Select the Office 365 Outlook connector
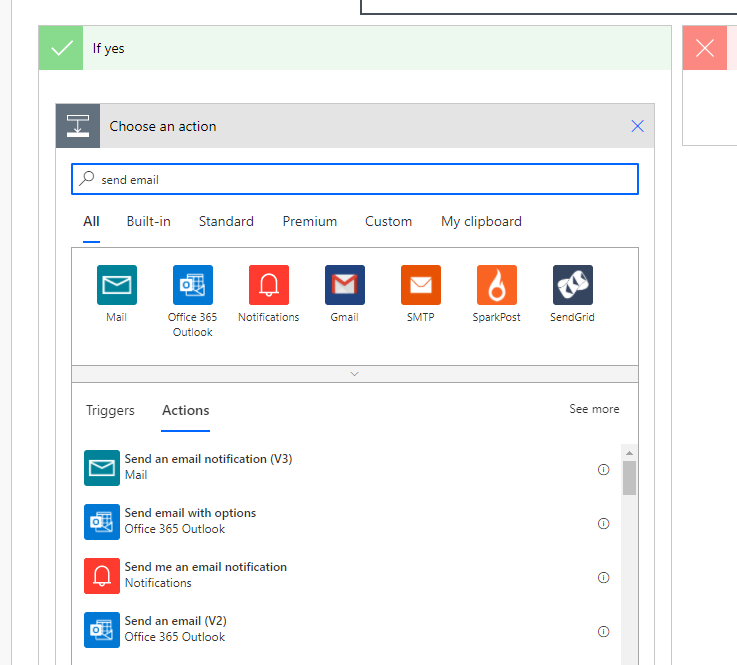 pyautogui.click(x=193, y=285)
